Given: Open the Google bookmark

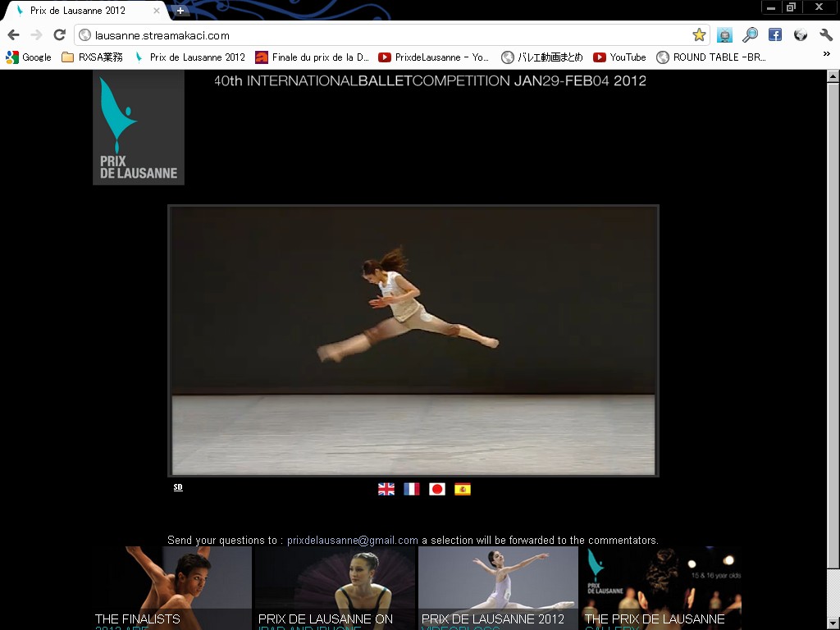Looking at the screenshot, I should (x=29, y=57).
